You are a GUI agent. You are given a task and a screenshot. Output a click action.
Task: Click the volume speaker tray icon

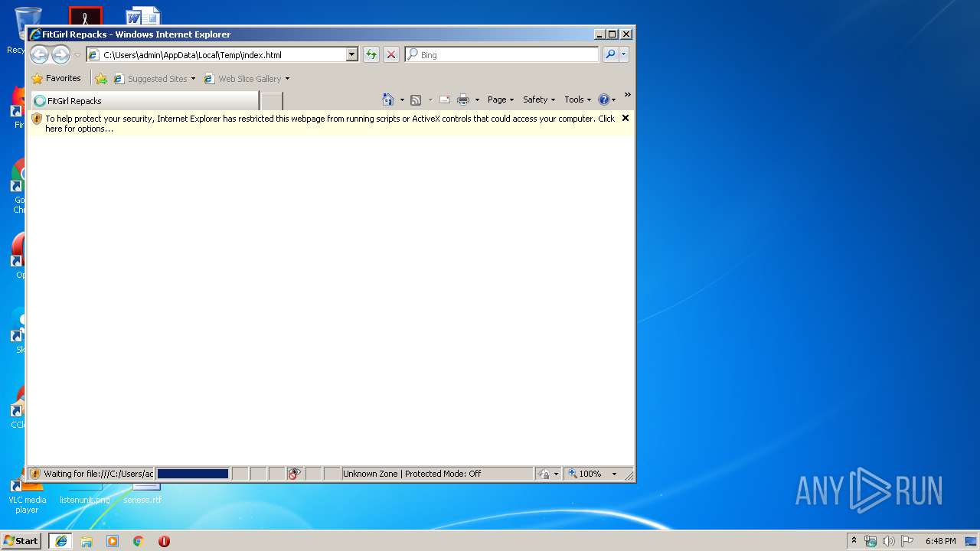(889, 541)
